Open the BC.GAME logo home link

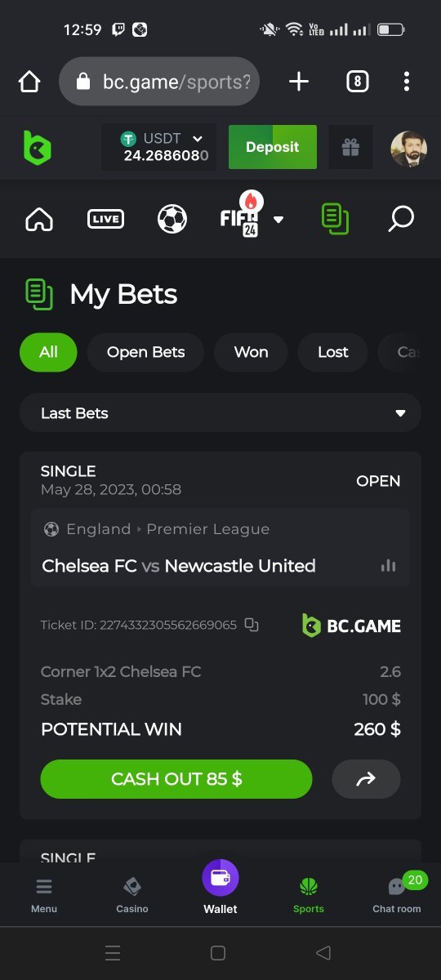37,148
